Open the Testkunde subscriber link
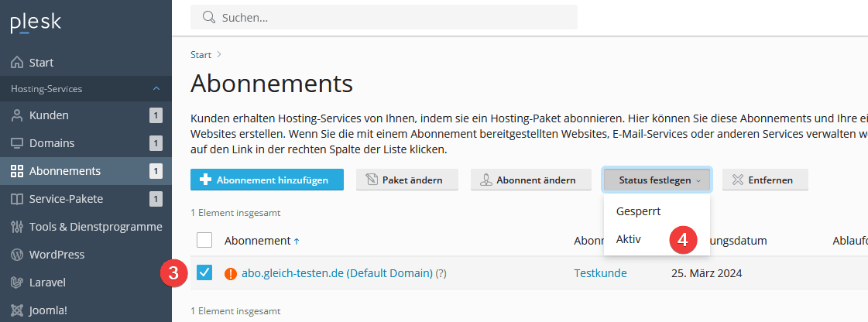This screenshot has height=322, width=868. [x=600, y=273]
